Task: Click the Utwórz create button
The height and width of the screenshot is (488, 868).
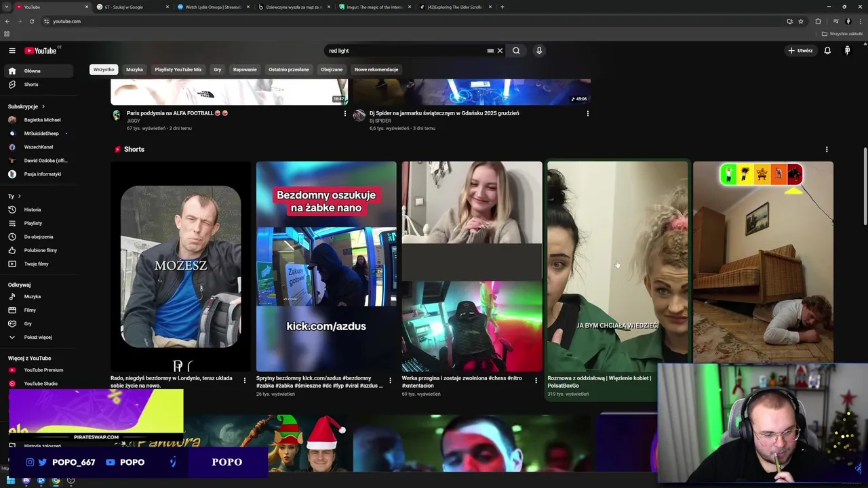Action: (800, 51)
